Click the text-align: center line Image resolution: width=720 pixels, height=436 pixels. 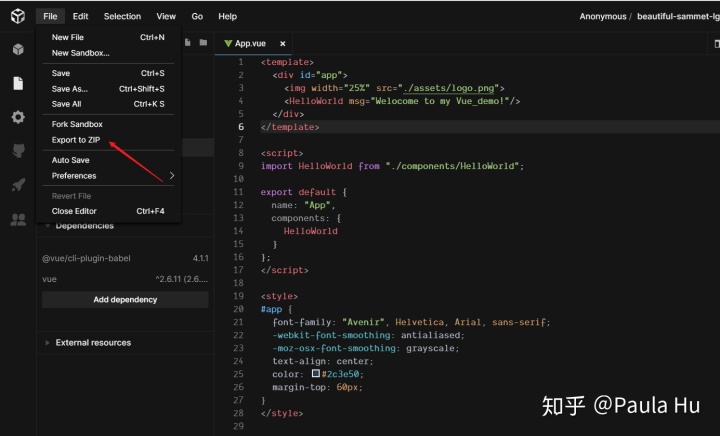[x=323, y=361]
